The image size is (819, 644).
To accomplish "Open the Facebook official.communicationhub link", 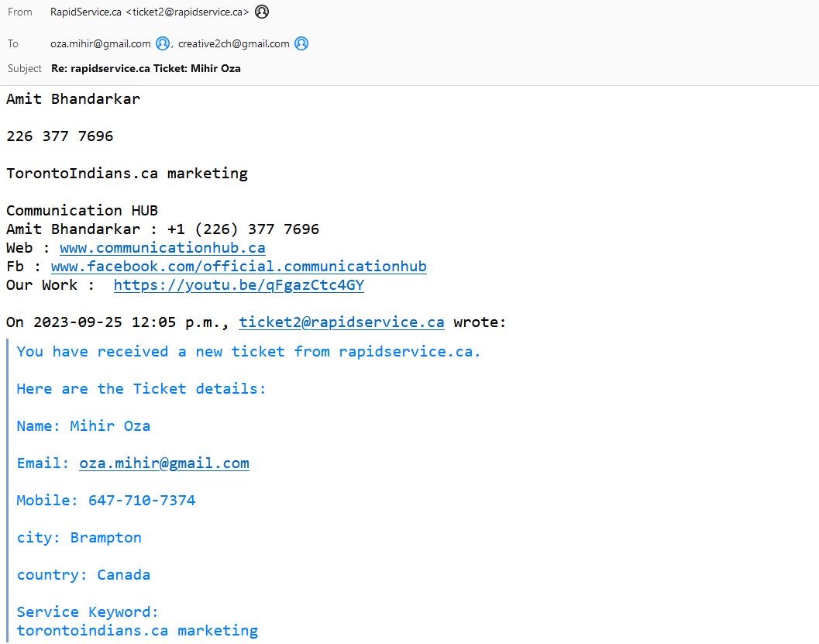I will 239,267.
